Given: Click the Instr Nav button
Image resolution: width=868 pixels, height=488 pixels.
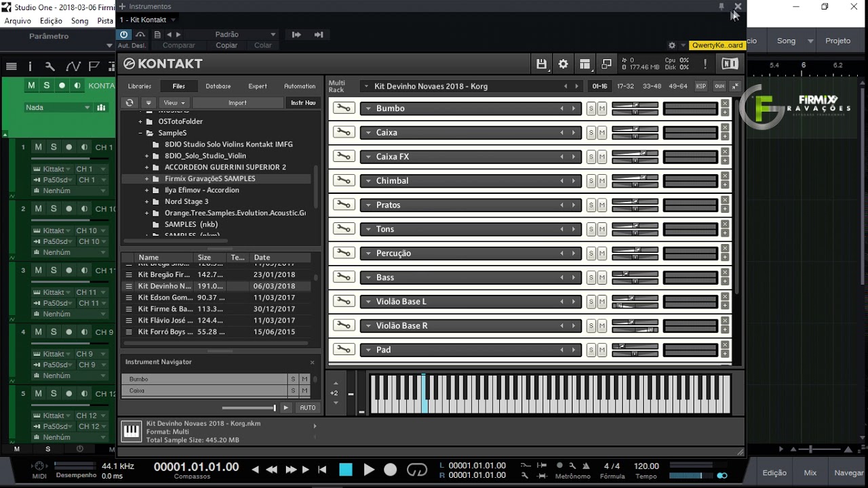Looking at the screenshot, I should tap(303, 103).
